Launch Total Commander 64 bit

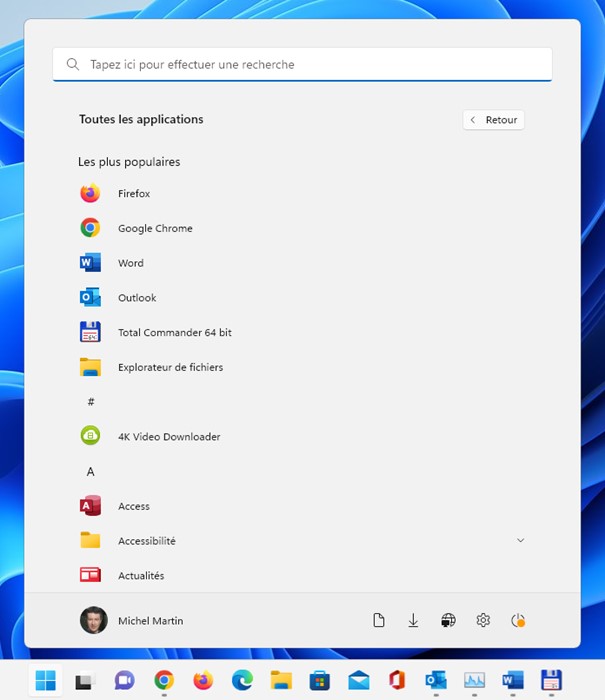[x=174, y=332]
